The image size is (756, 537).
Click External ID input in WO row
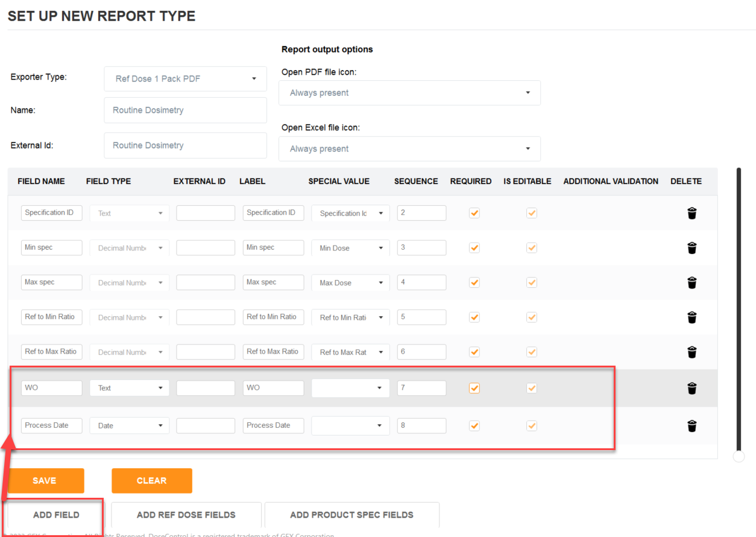coord(206,388)
